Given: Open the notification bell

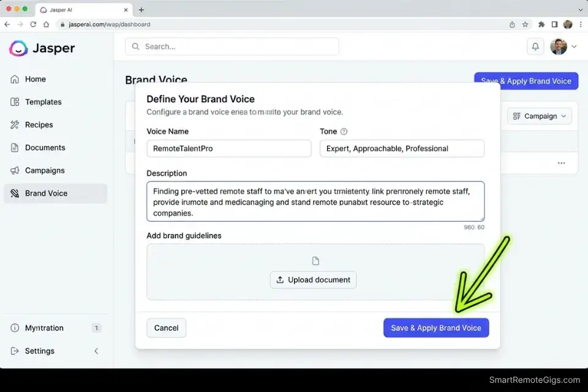Looking at the screenshot, I should pos(535,46).
